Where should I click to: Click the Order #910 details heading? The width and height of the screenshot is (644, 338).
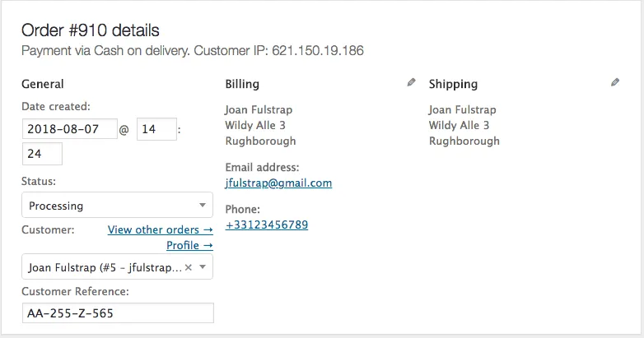[91, 30]
